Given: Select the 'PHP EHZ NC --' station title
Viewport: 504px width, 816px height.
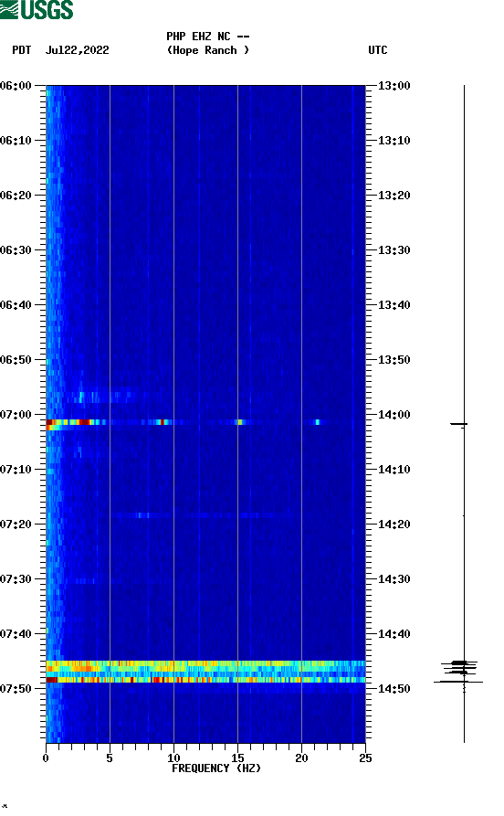Looking at the screenshot, I should click(x=208, y=37).
